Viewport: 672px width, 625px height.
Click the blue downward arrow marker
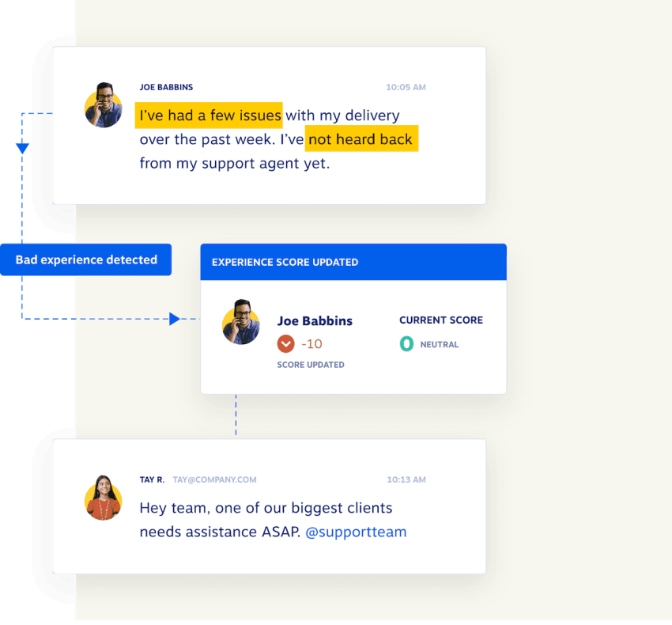(21, 146)
